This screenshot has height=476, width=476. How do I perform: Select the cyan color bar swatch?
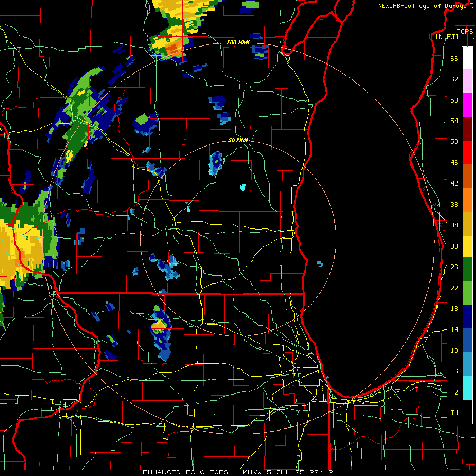467,388
